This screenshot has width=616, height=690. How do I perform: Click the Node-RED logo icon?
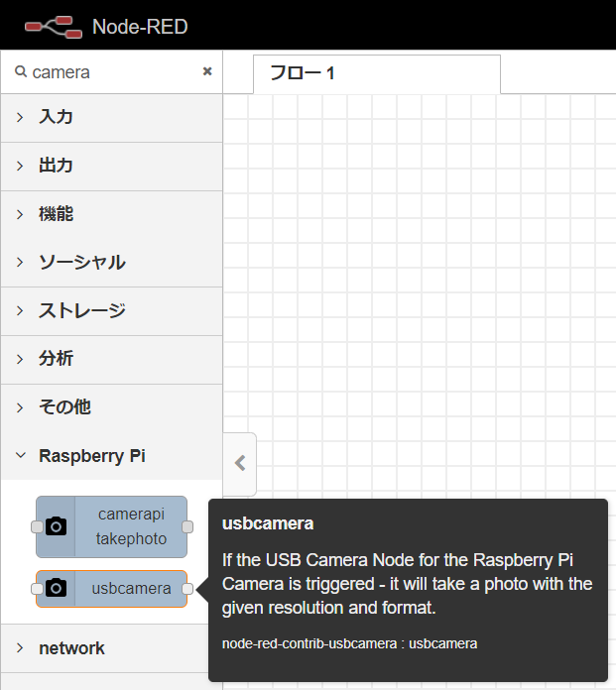click(54, 27)
